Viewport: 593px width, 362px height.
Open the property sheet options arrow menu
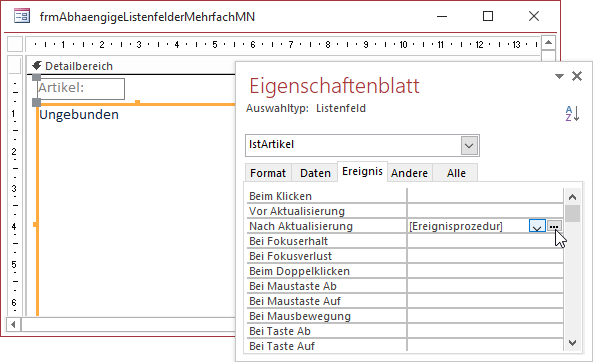[x=559, y=76]
